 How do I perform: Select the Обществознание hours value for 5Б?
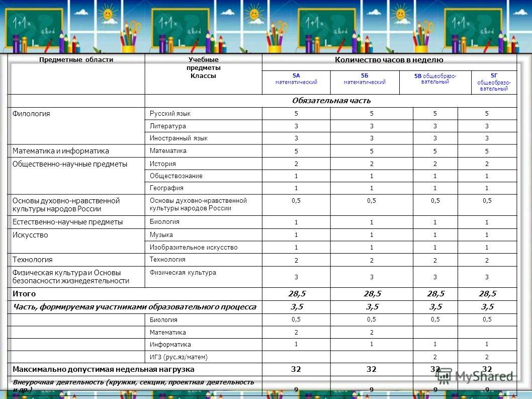(x=372, y=176)
